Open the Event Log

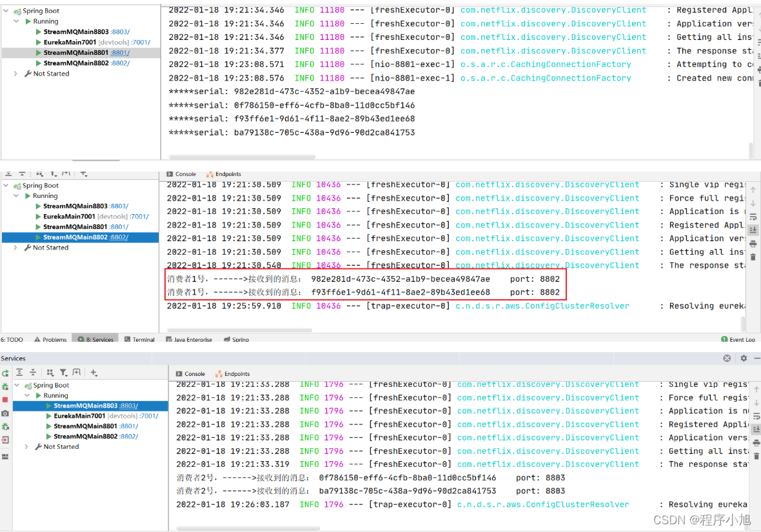[738, 339]
